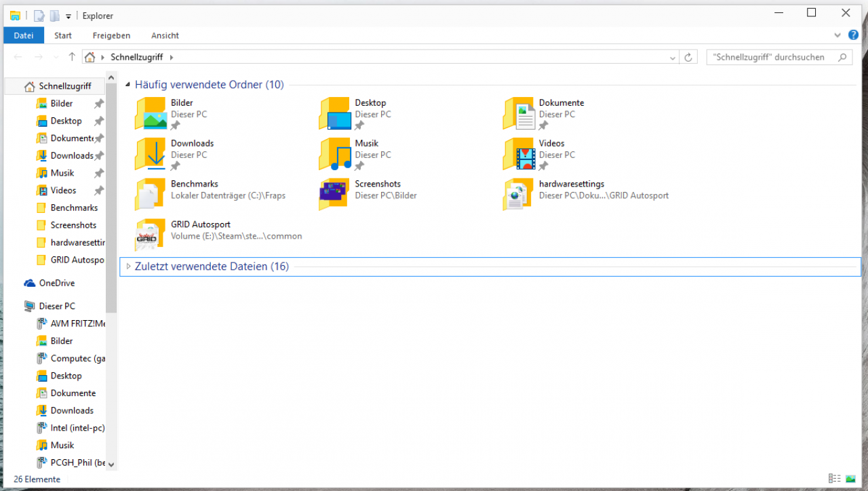
Task: Select Dieser PC in the navigation pane
Action: tap(57, 306)
